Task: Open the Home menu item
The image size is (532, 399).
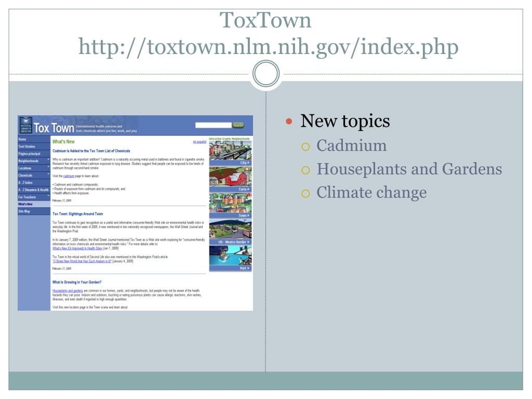Action: pos(34,139)
